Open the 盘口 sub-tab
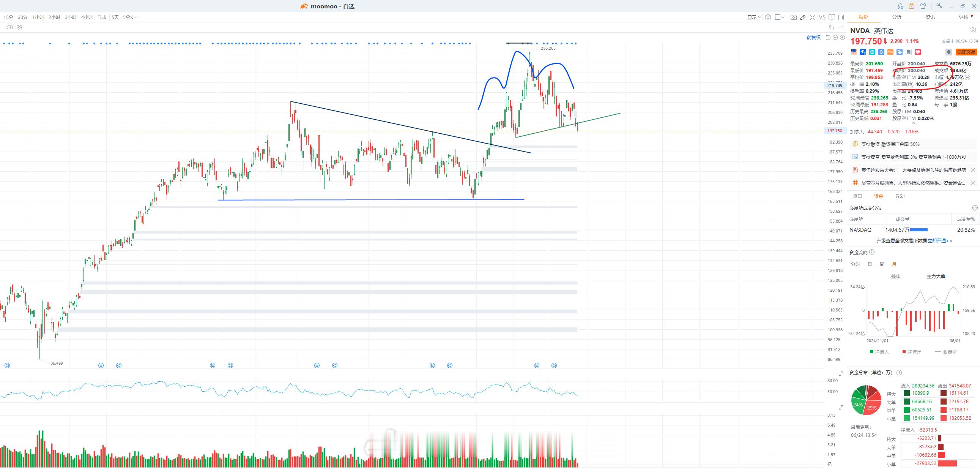The height and width of the screenshot is (468, 980). pos(857,196)
